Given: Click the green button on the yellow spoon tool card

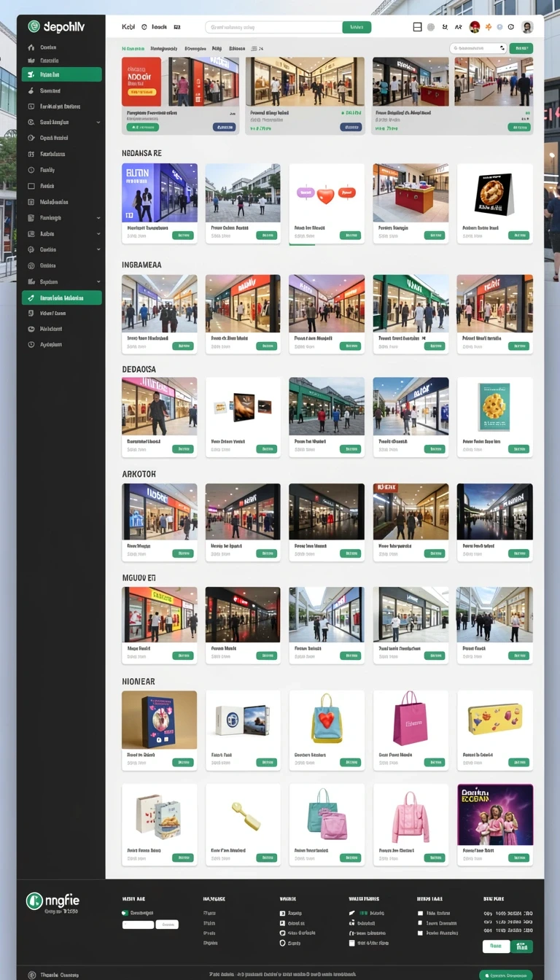Looking at the screenshot, I should tap(267, 857).
